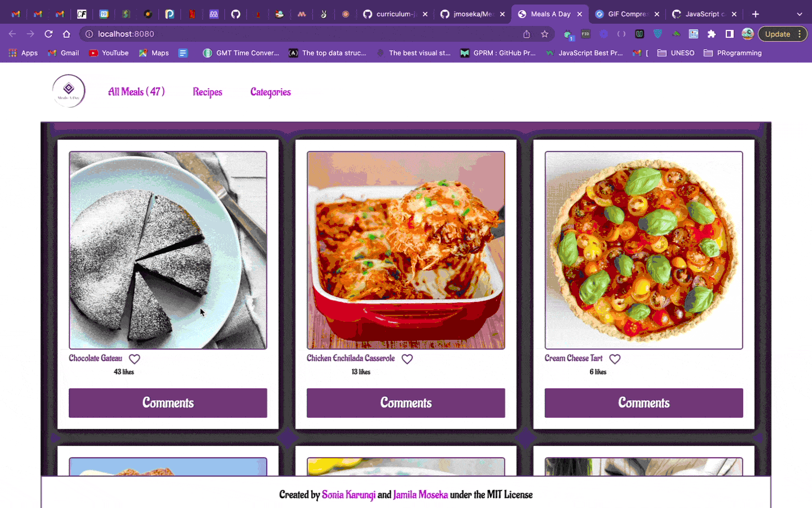The width and height of the screenshot is (812, 508).
Task: Open the green U extension icon
Action: [x=639, y=34]
